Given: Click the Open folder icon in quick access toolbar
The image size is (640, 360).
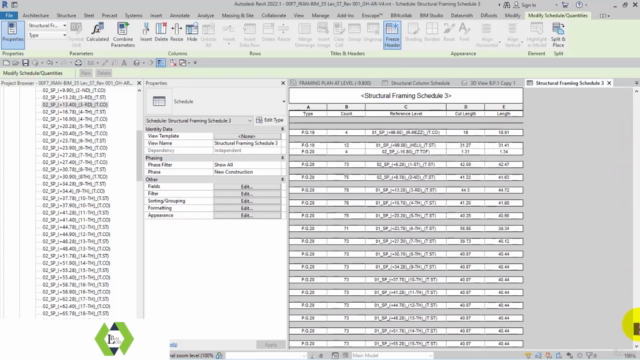Looking at the screenshot, I should pyautogui.click(x=16, y=63).
